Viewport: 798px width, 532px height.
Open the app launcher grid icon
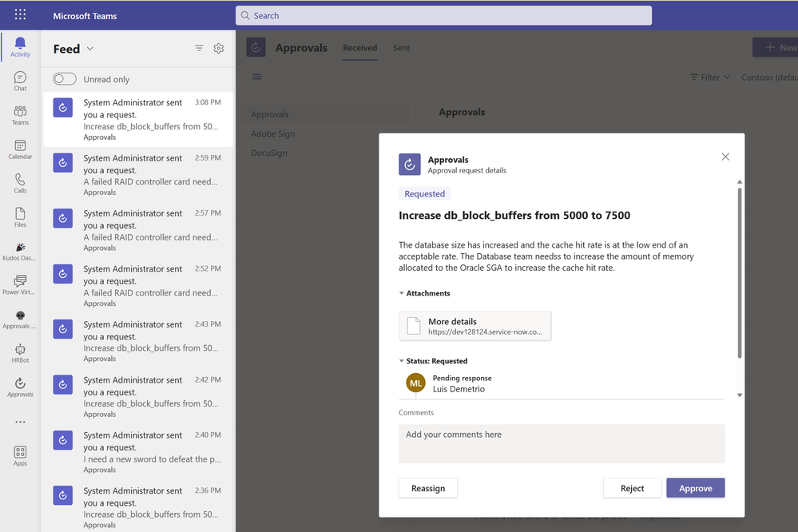[x=20, y=14]
